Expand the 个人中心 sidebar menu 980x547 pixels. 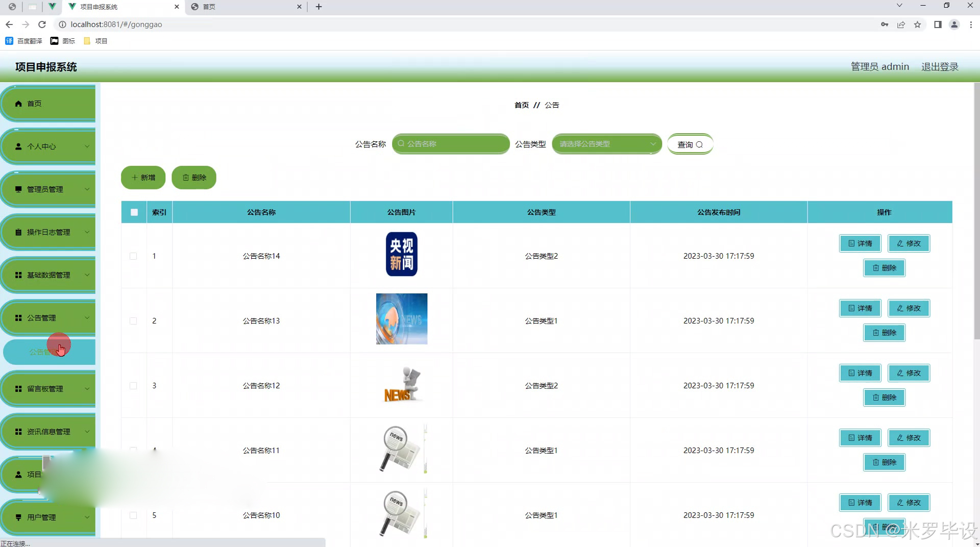click(x=48, y=146)
